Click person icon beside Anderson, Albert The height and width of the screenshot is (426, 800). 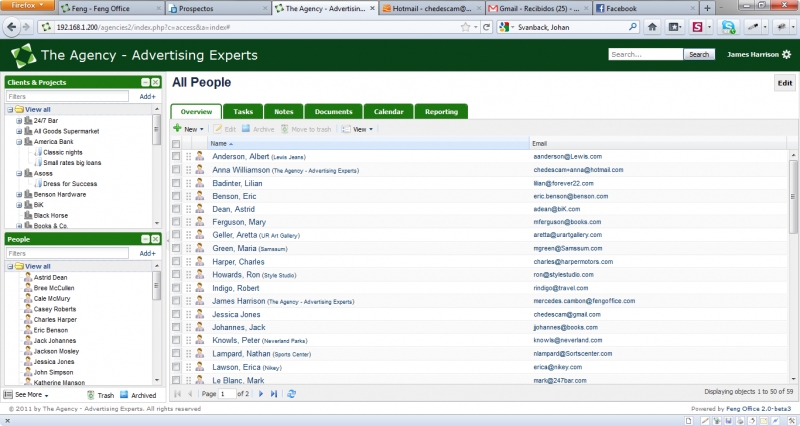tap(200, 156)
